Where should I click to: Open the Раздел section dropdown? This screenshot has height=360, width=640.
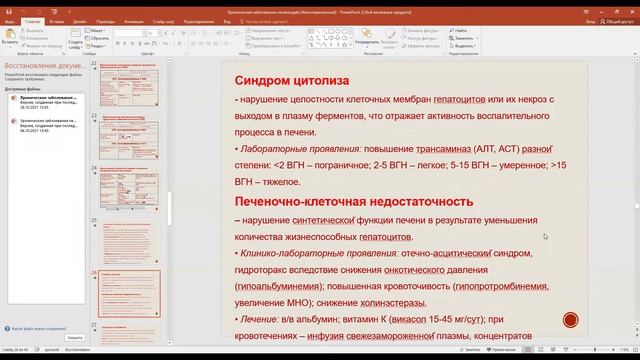pos(96,46)
